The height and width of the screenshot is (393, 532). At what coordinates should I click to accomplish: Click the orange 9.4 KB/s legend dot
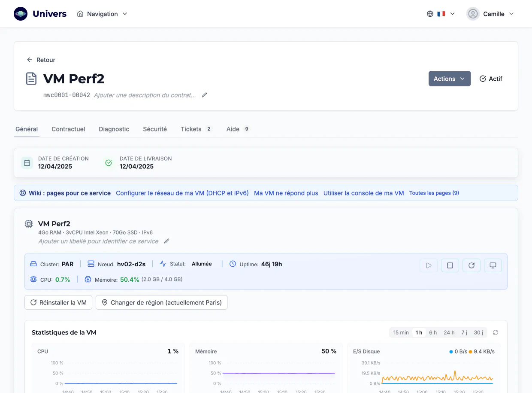point(470,351)
